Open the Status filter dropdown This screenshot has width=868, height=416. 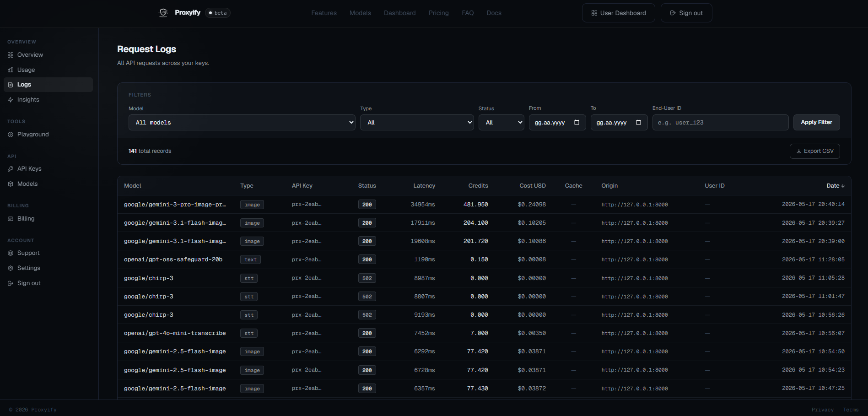tap(501, 122)
